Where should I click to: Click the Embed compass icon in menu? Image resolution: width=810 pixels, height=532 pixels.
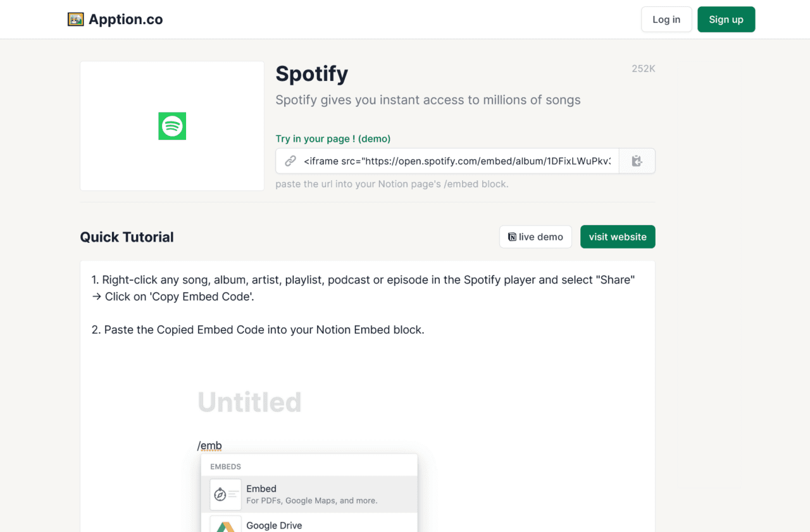coord(220,494)
